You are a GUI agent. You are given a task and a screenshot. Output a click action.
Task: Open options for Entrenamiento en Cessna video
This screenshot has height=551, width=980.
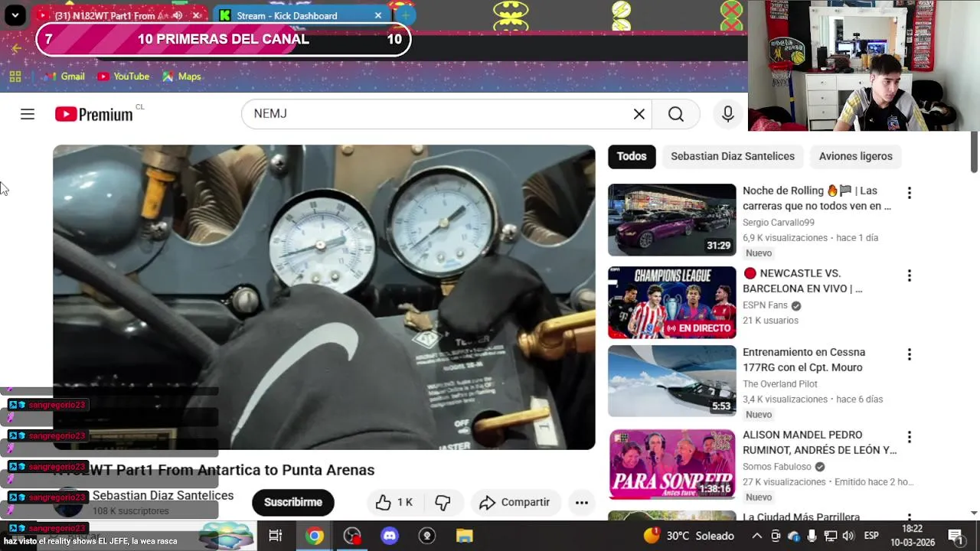[909, 354]
